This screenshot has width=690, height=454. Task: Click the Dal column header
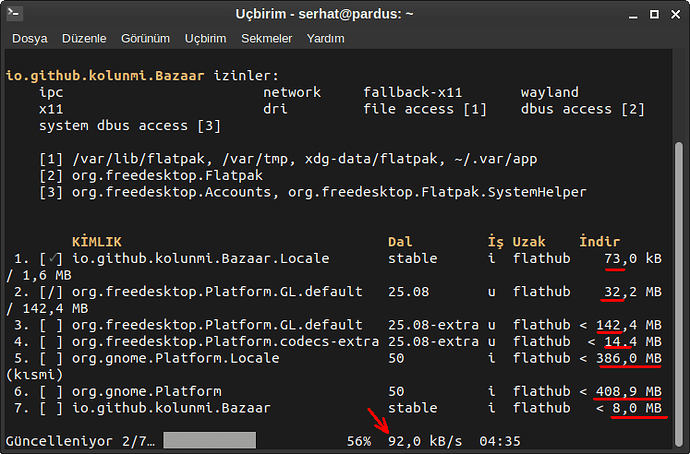point(400,242)
